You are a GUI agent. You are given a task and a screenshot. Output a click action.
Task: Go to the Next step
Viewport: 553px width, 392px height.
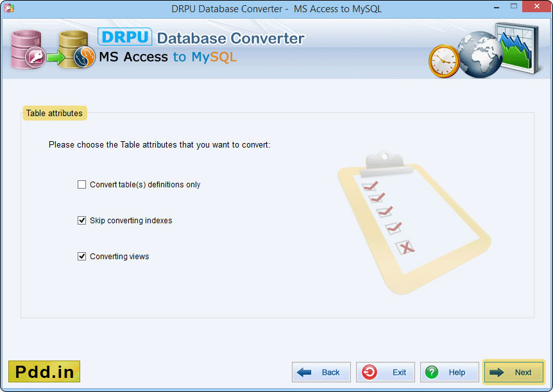[513, 372]
